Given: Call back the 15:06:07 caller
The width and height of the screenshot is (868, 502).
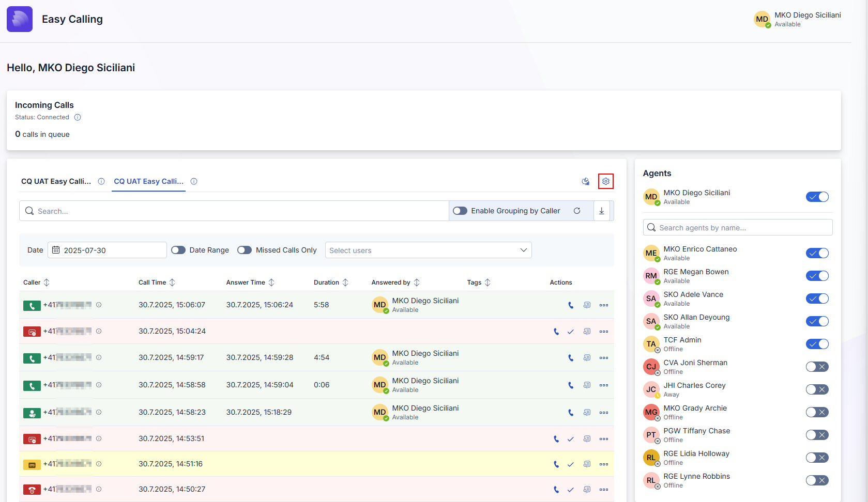Looking at the screenshot, I should 571,305.
